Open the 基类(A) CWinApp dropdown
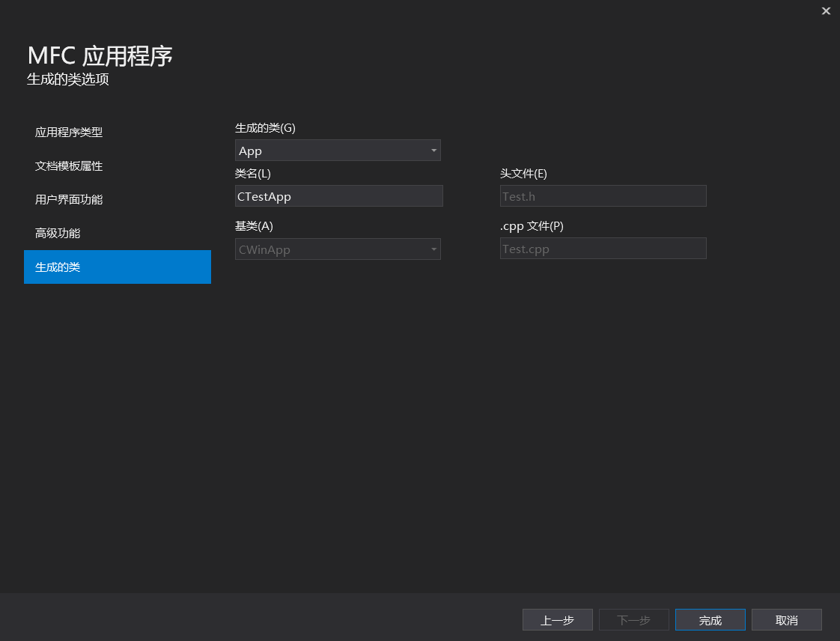The image size is (840, 641). click(x=338, y=249)
